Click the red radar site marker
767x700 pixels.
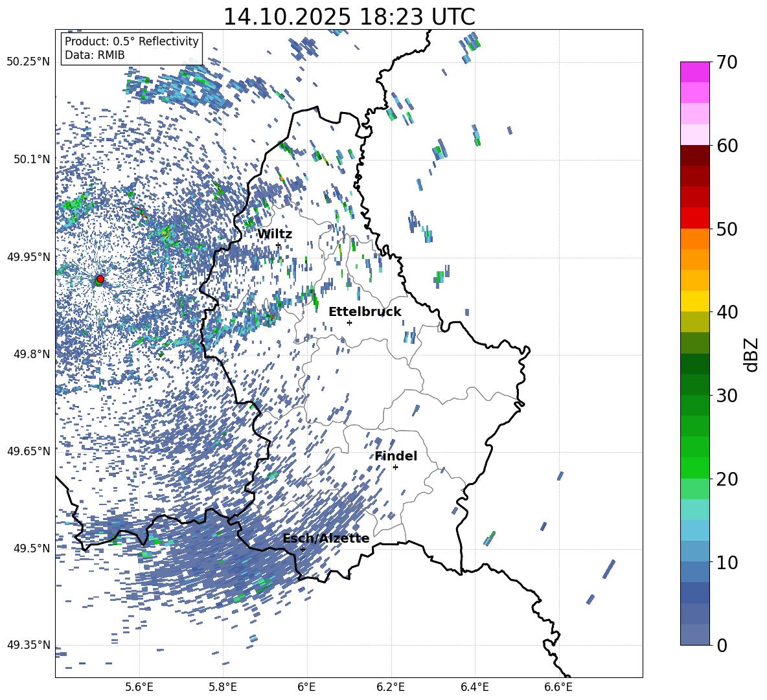click(x=100, y=279)
